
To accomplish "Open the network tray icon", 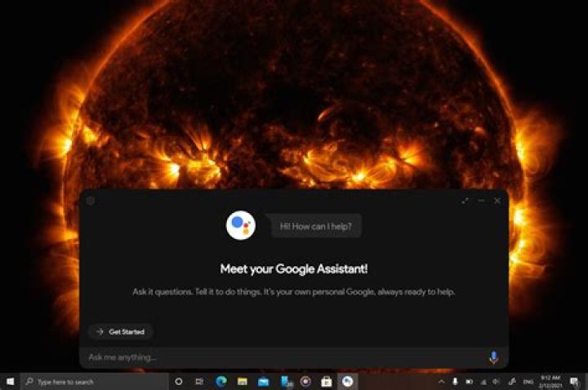I will [x=483, y=382].
